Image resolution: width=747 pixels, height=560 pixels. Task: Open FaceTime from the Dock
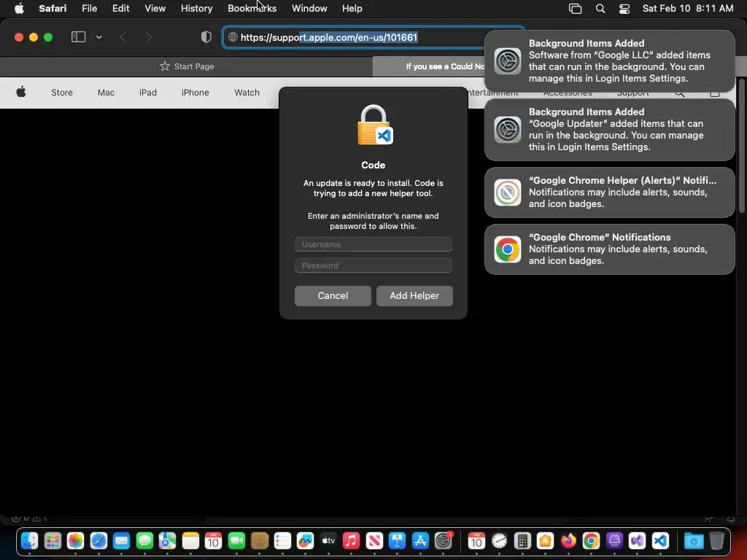(236, 541)
